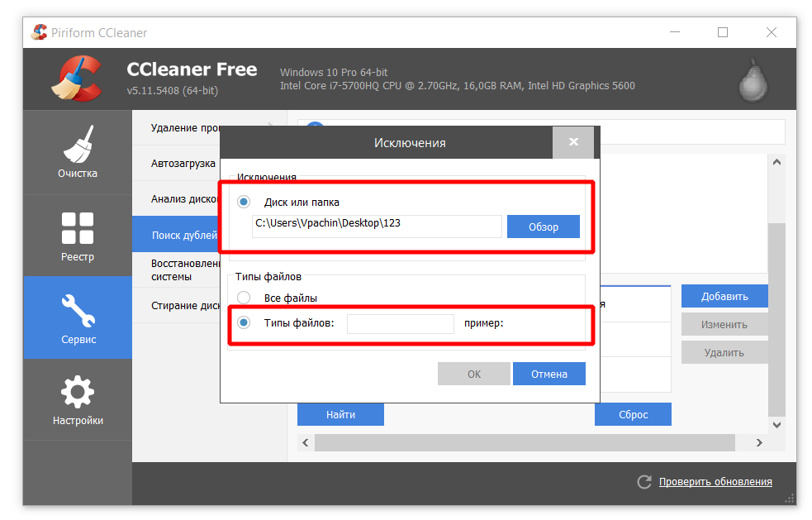Choose the Все файлы radio option

tap(244, 298)
